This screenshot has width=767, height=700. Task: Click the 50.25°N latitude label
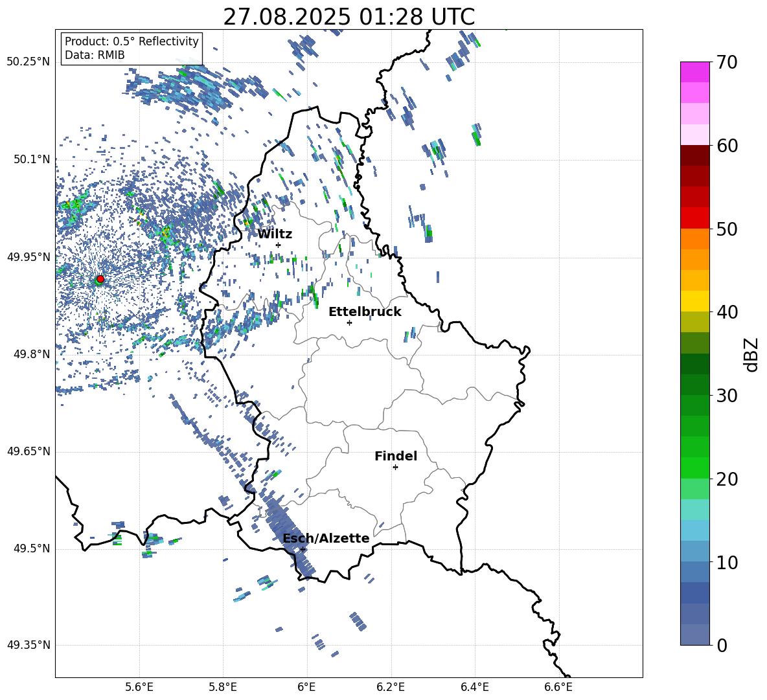(x=29, y=62)
